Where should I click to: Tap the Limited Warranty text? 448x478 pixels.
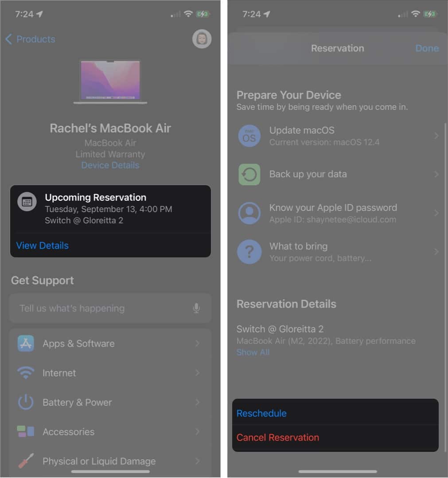110,154
